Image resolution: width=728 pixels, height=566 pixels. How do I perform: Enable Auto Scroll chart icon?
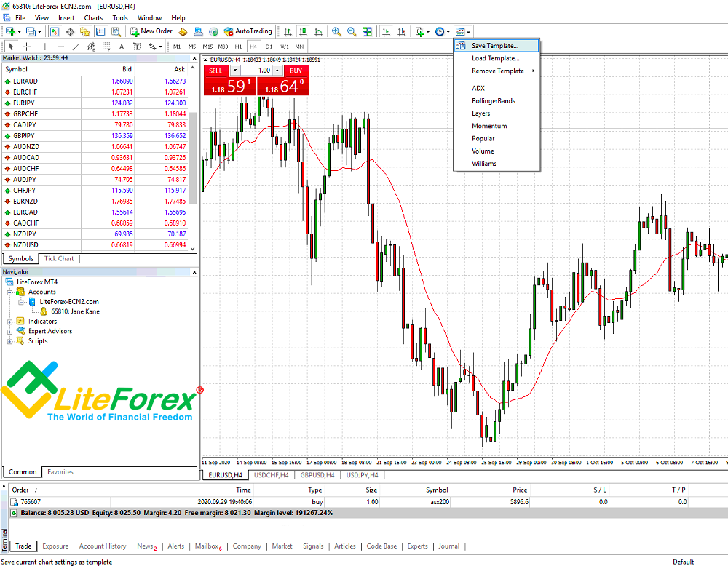[x=386, y=31]
